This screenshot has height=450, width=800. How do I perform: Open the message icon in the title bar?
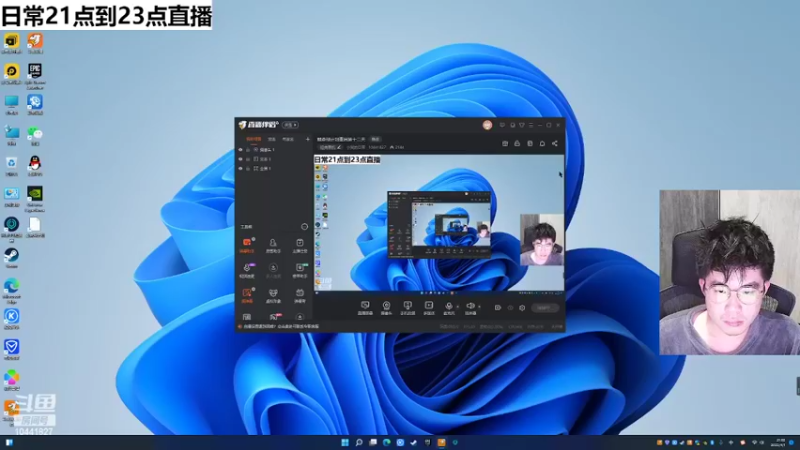coord(502,125)
